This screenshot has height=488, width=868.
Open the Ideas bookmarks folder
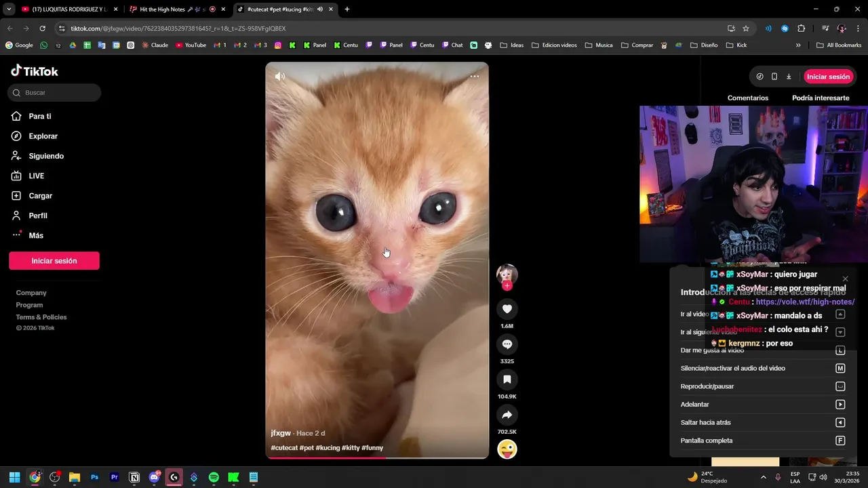click(511, 45)
